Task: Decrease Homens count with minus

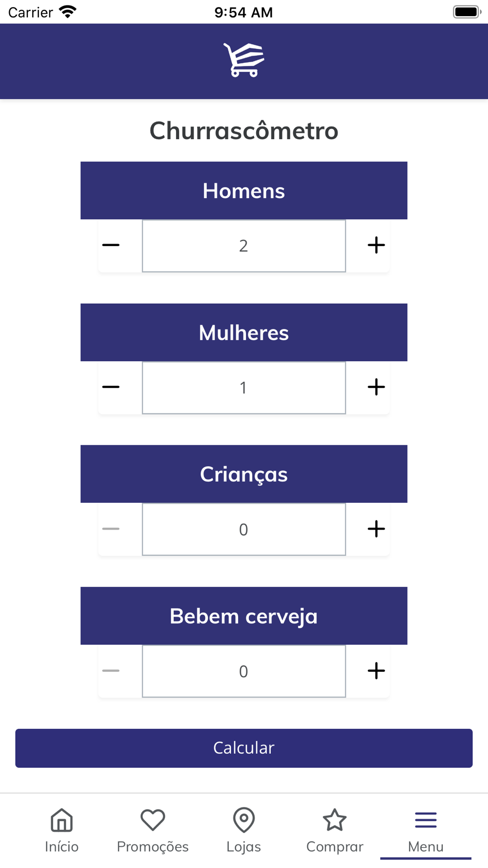Action: (111, 245)
